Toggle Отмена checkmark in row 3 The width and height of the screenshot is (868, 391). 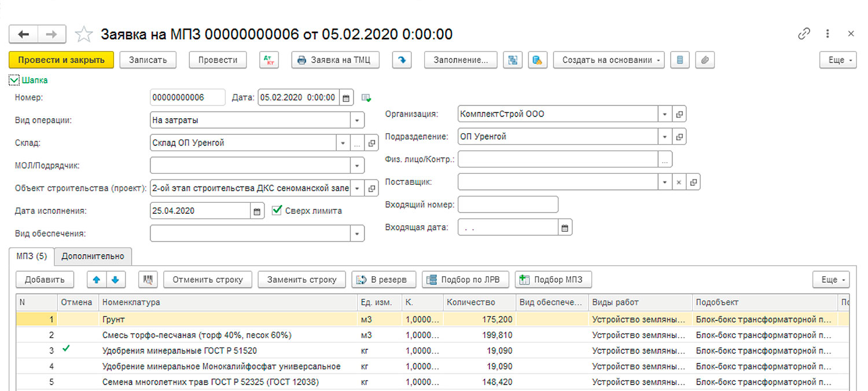[67, 349]
